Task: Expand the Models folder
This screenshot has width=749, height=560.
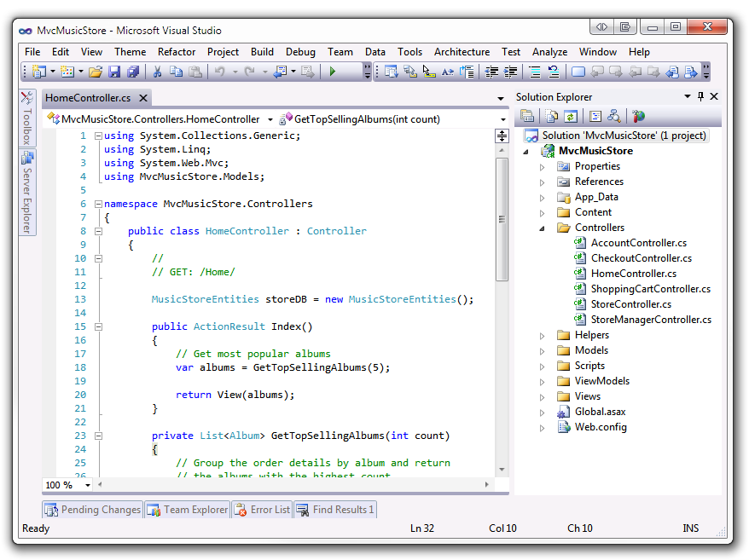Action: click(x=543, y=351)
